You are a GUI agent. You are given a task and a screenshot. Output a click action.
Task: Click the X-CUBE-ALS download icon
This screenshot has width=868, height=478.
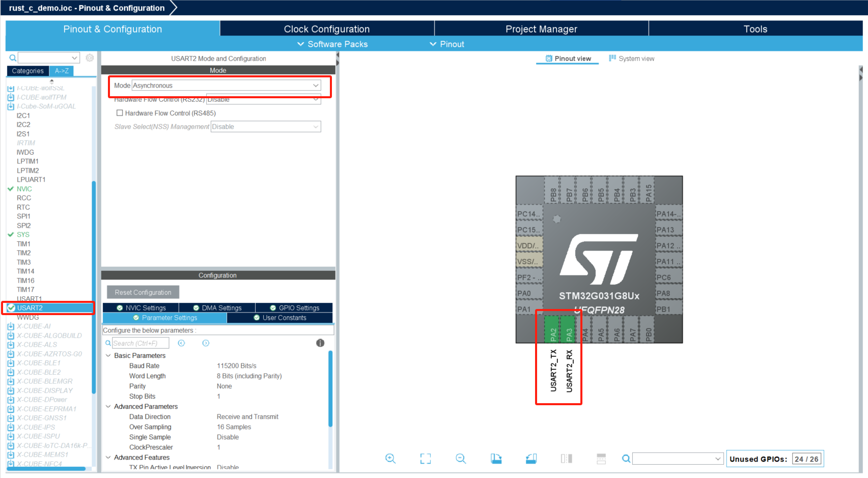[x=11, y=345]
